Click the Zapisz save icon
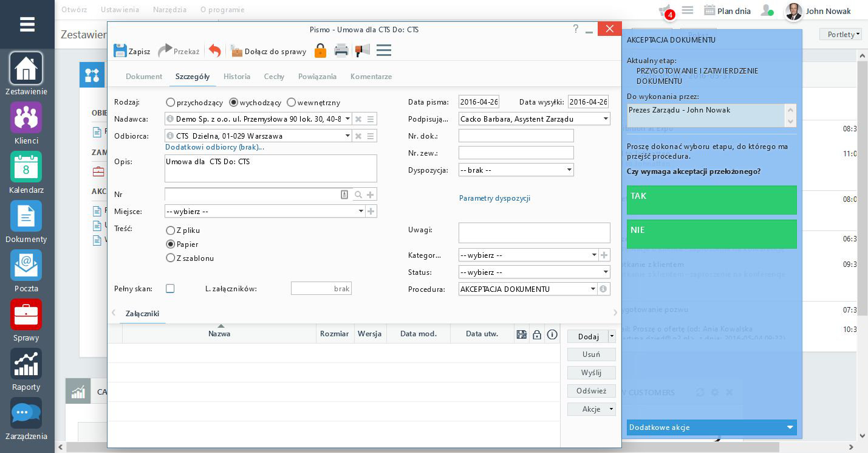 (120, 51)
